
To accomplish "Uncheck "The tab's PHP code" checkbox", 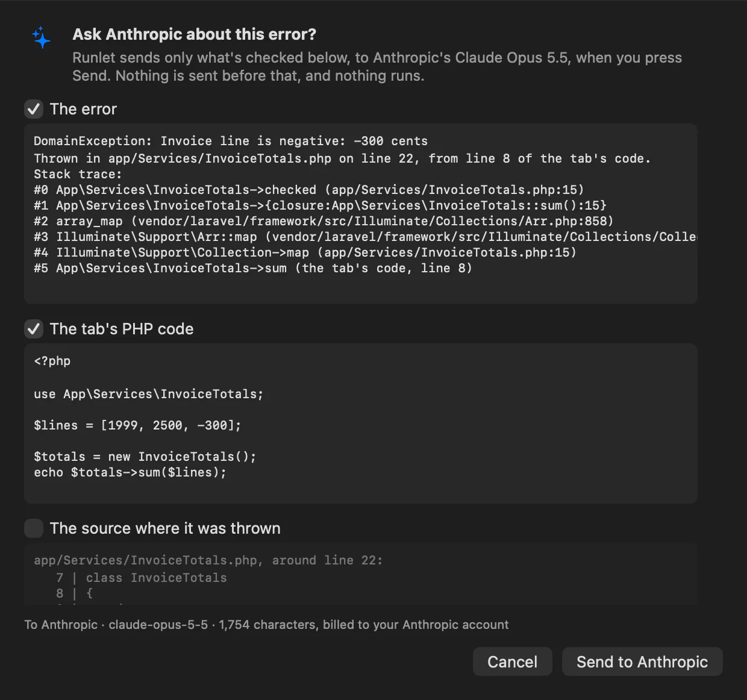I will pos(34,329).
